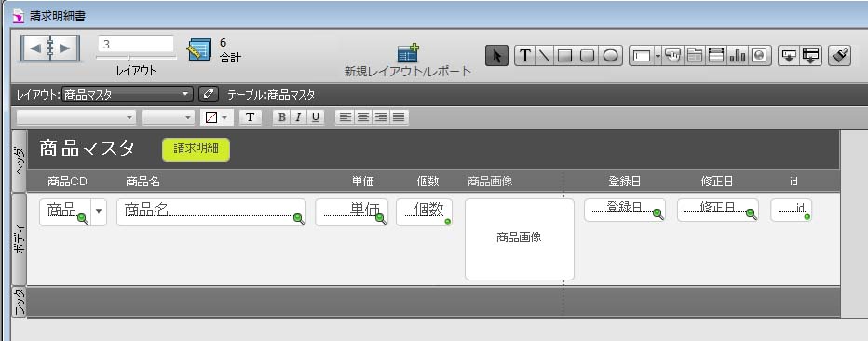
Task: Click the total layouts icon next to 6 合計
Action: pos(198,49)
